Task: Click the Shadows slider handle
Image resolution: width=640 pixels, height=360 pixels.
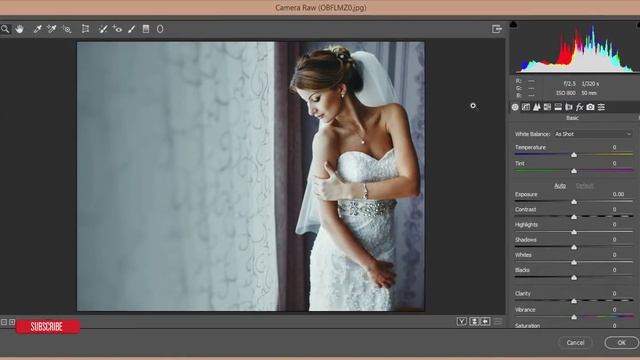Action: [574, 247]
